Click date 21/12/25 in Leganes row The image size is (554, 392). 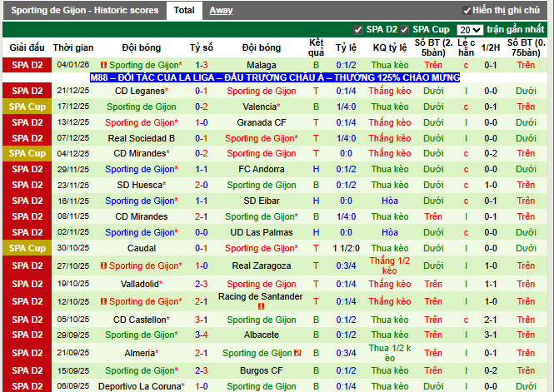pyautogui.click(x=73, y=91)
